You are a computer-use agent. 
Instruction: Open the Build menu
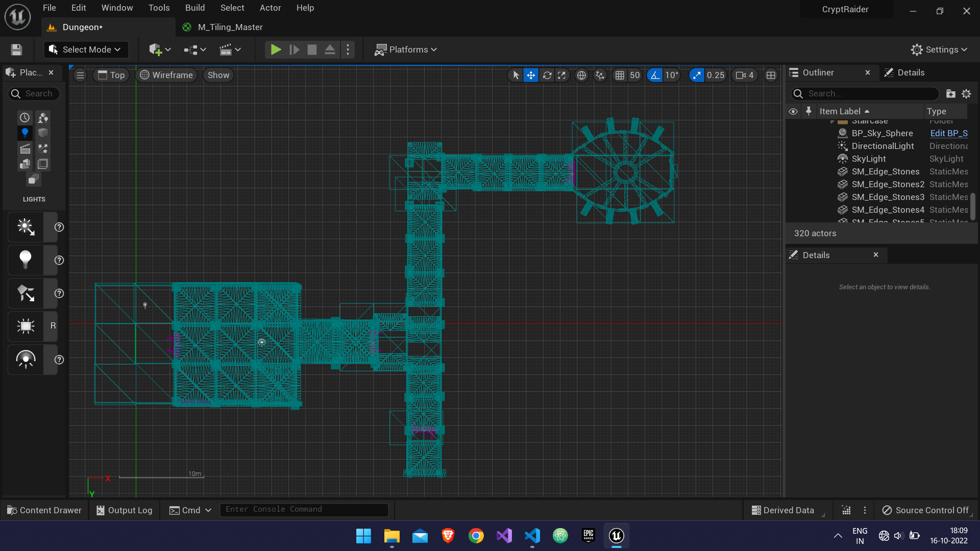tap(195, 8)
